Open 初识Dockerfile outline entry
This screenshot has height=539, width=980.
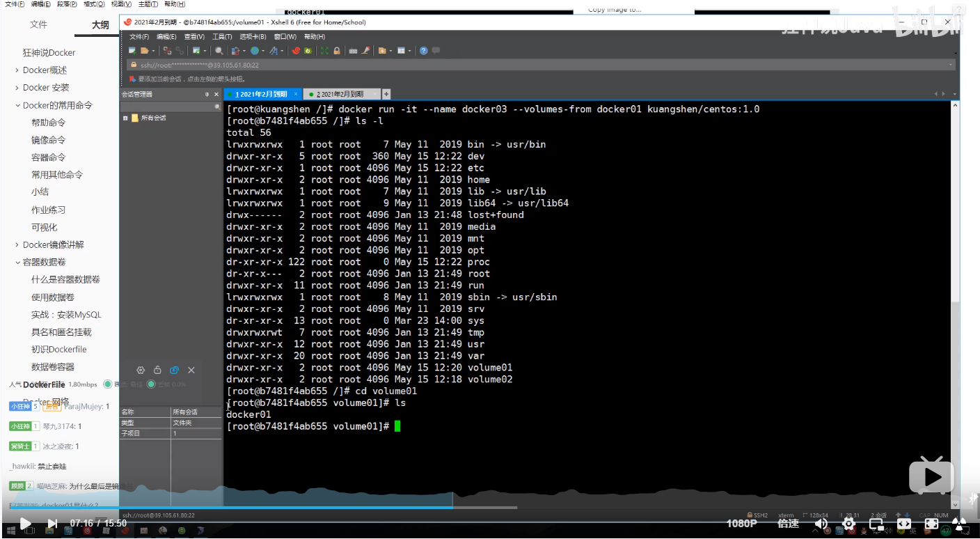pyautogui.click(x=59, y=350)
